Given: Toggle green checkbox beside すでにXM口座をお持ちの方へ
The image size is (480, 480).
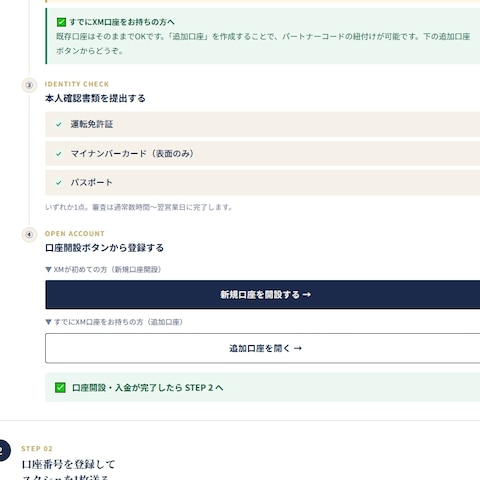Looking at the screenshot, I should pos(61,22).
